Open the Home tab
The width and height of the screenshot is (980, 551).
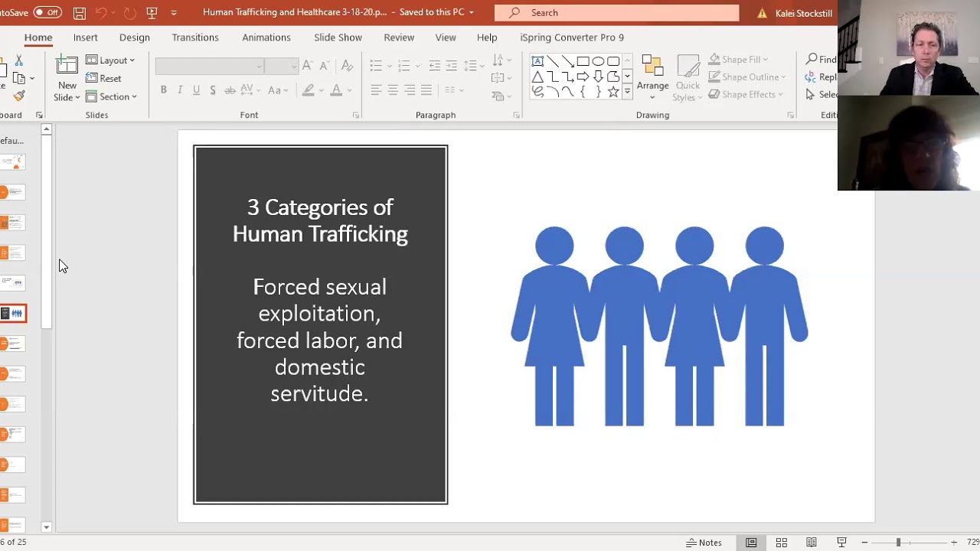pyautogui.click(x=38, y=37)
